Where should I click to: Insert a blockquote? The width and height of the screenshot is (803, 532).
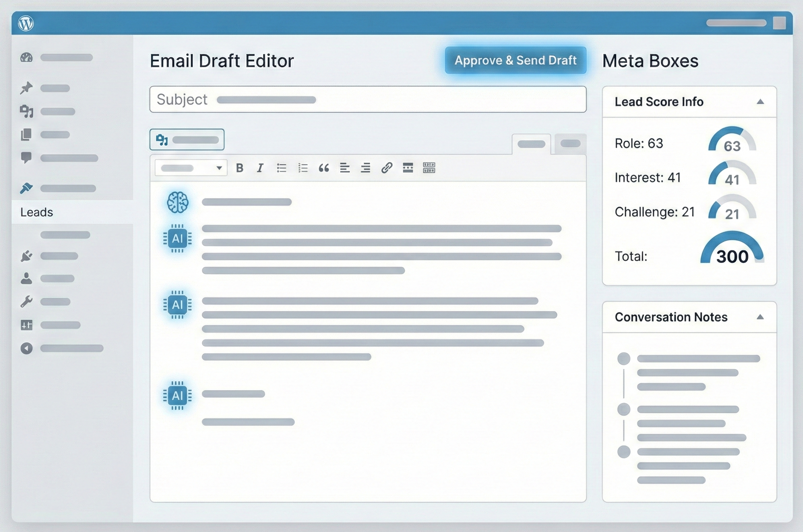click(x=324, y=168)
